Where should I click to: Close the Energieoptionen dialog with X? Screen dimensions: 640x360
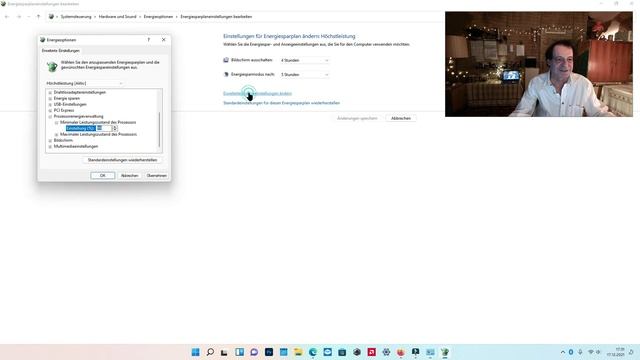164,40
